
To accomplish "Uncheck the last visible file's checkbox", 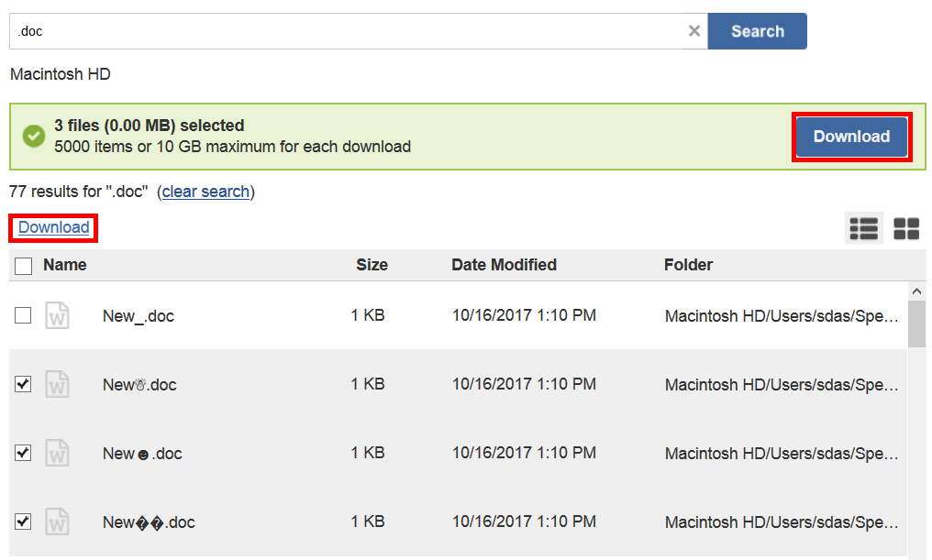I will tap(22, 522).
